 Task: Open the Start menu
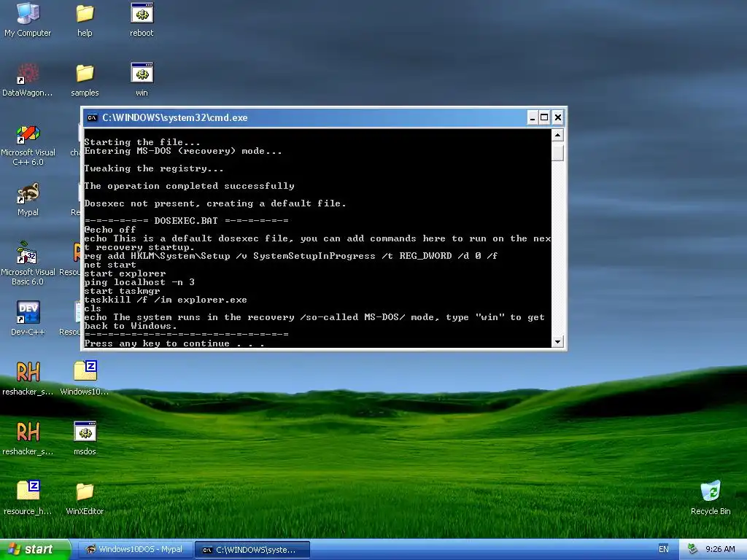35,549
